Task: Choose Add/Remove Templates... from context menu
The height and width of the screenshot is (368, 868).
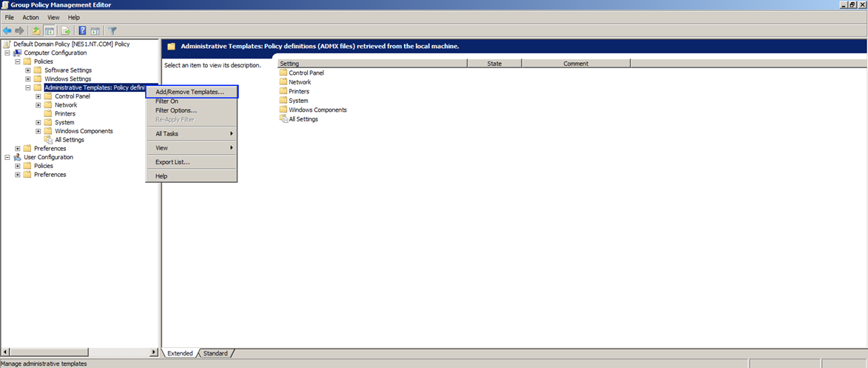Action: [x=192, y=92]
